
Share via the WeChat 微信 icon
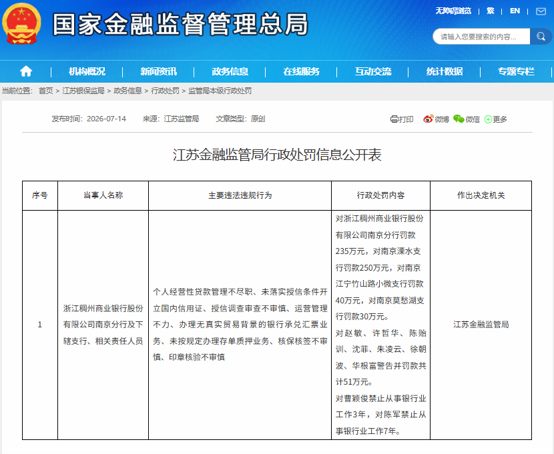point(459,119)
